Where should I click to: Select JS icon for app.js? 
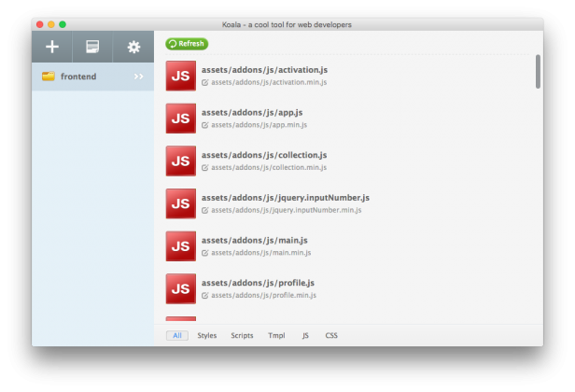click(181, 119)
